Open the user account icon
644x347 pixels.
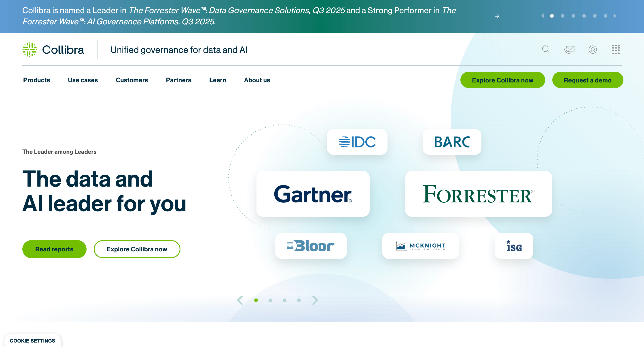(x=593, y=50)
